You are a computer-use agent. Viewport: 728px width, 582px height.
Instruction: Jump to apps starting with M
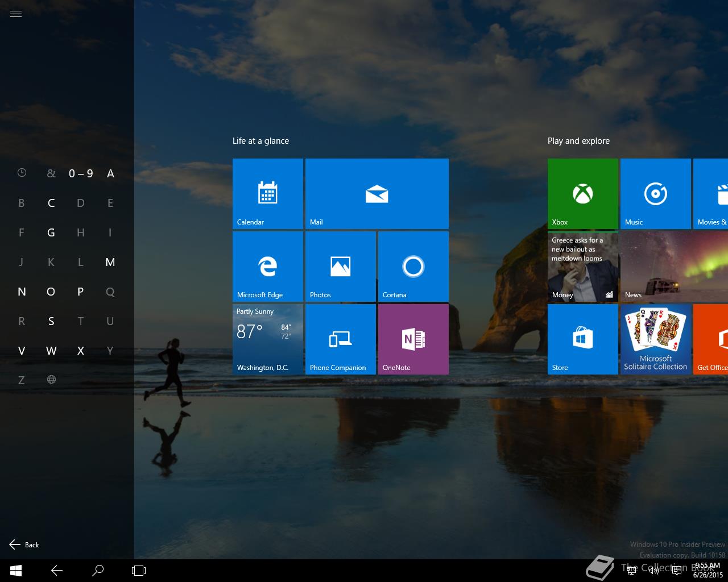[110, 262]
